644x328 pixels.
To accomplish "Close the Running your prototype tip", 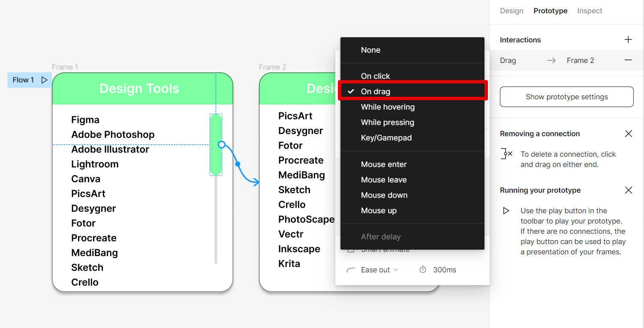I will point(629,190).
